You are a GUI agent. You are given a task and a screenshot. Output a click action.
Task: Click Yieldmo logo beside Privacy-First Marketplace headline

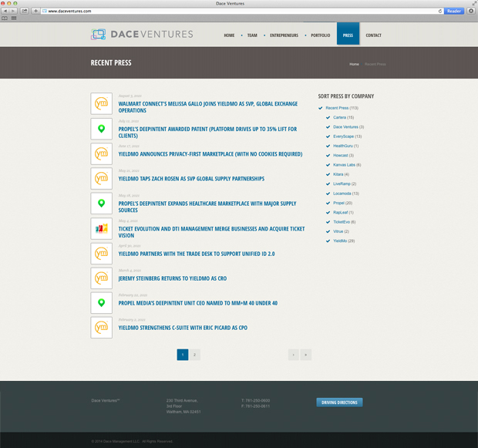pos(102,153)
